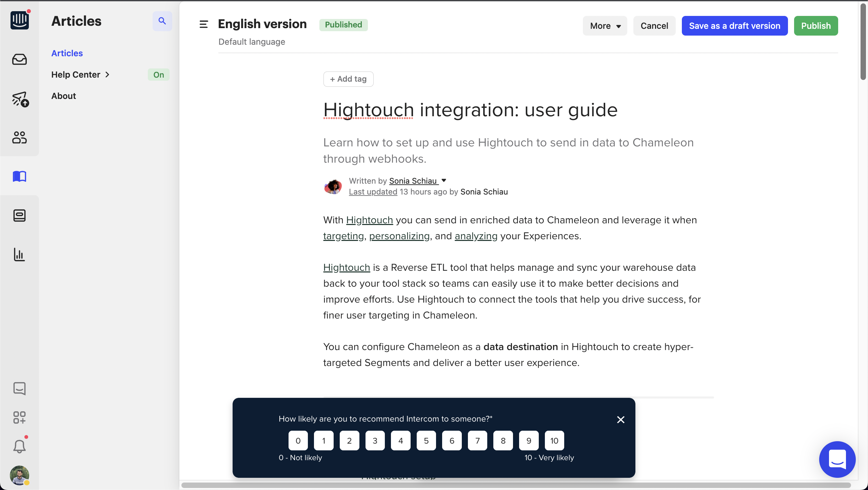Select About in the left navigation

pos(63,96)
